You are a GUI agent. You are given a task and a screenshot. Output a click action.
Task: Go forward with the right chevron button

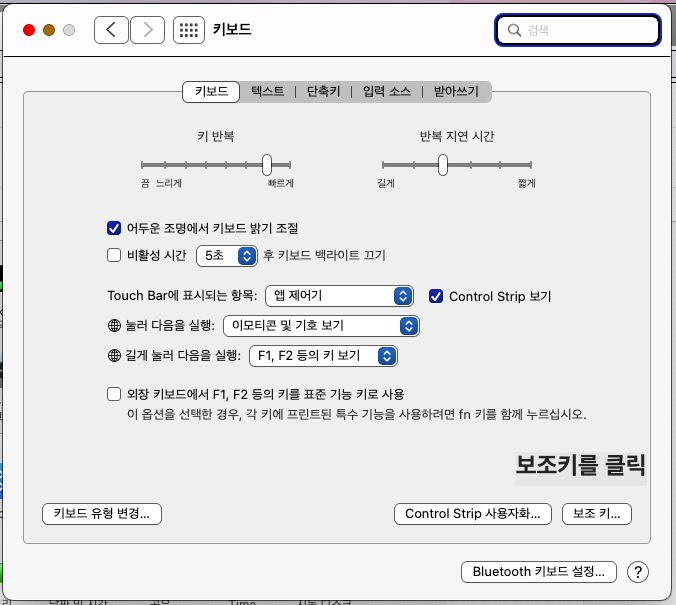click(147, 30)
